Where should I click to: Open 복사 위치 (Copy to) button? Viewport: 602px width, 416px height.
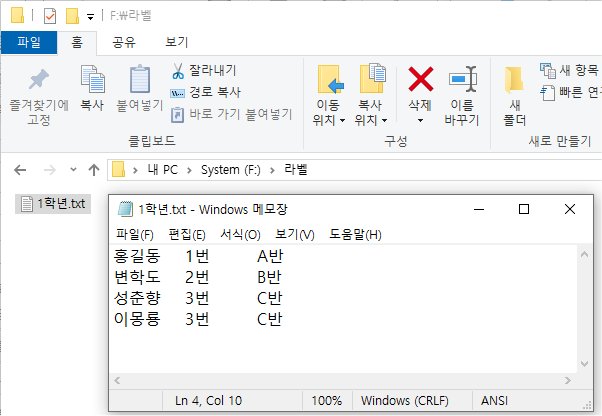coord(371,96)
